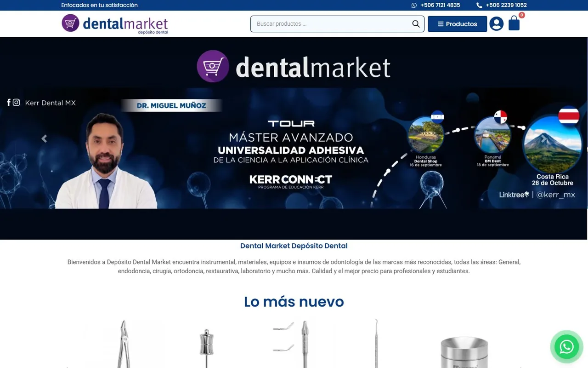Click 'Enfocados en tu satisfacción' text
Viewport: 588px width, 368px height.
99,5
